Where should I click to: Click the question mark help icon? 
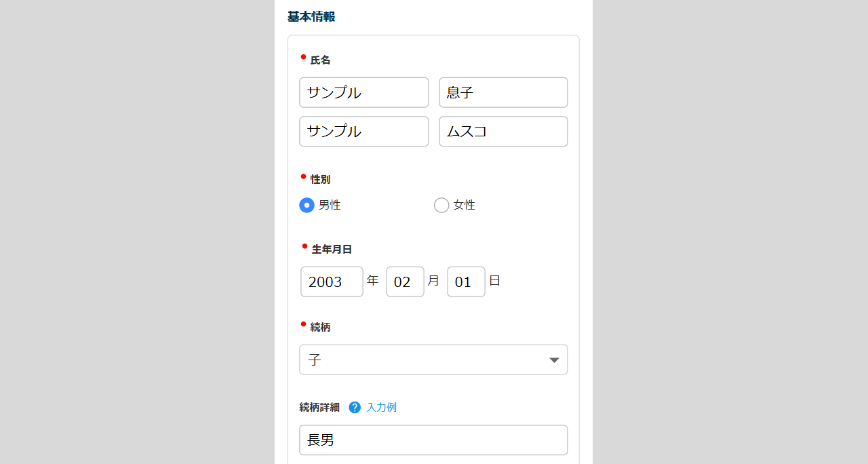[355, 408]
